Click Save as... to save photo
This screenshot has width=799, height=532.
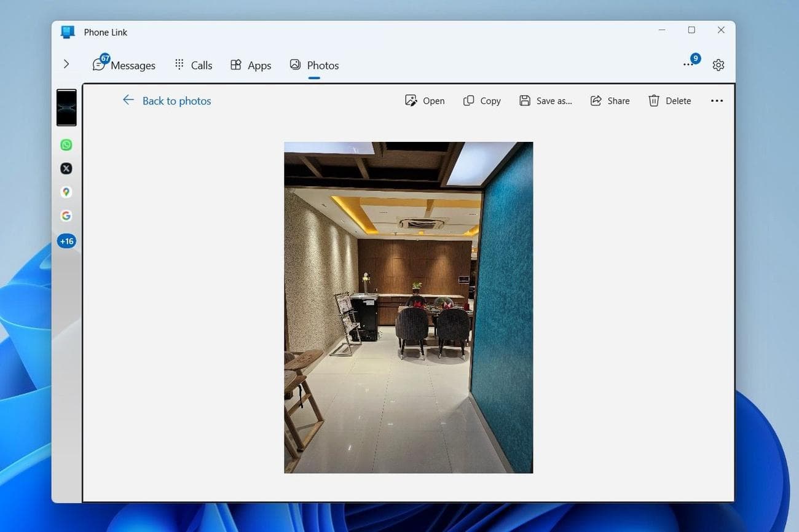click(x=546, y=101)
